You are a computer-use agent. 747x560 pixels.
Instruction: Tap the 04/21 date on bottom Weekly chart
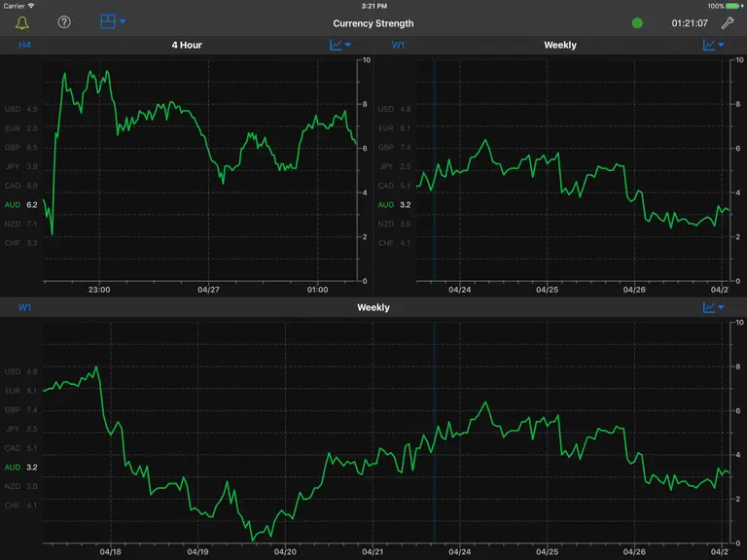coord(373,552)
